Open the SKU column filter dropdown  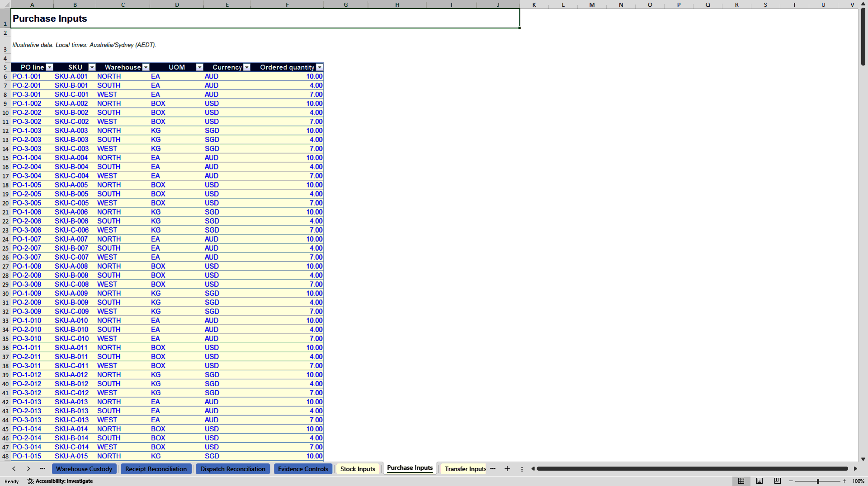(92, 67)
